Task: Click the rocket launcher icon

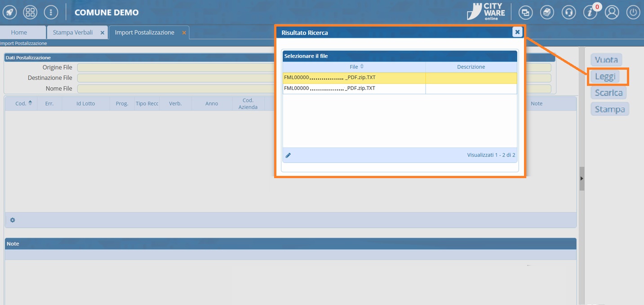Action: coord(9,12)
